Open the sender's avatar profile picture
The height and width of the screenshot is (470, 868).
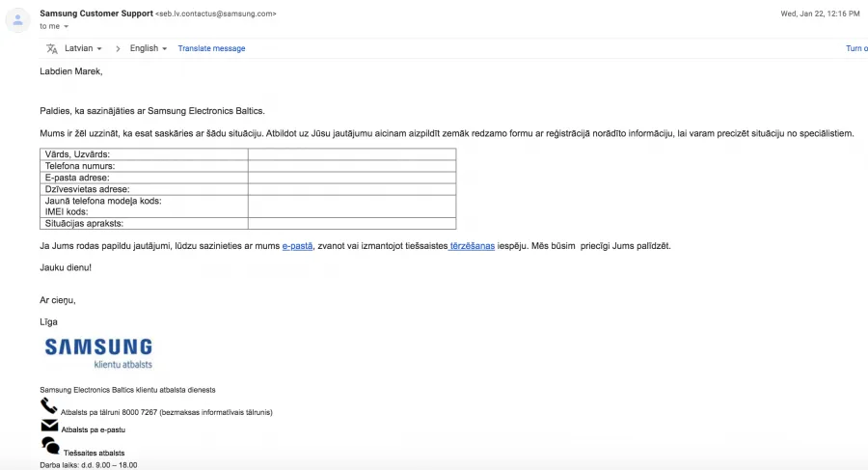click(x=17, y=20)
